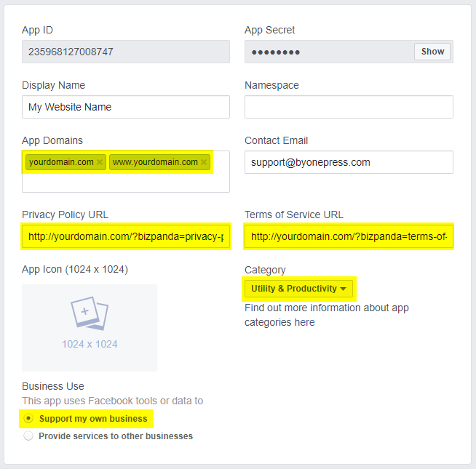The height and width of the screenshot is (469, 476).
Task: Click the Category dropdown arrow
Action: coord(343,289)
